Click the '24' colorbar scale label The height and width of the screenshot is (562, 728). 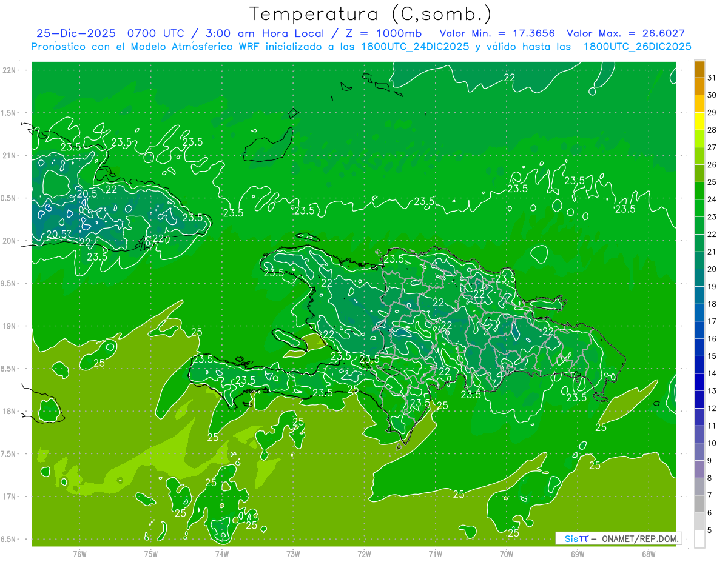[x=712, y=199]
